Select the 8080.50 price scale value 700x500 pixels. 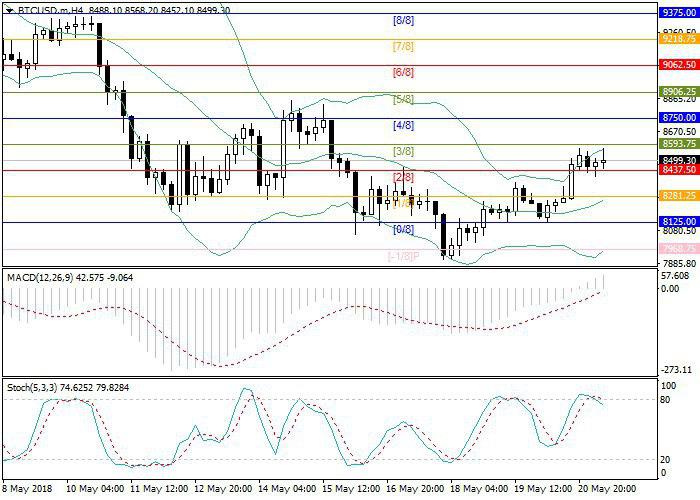click(680, 231)
